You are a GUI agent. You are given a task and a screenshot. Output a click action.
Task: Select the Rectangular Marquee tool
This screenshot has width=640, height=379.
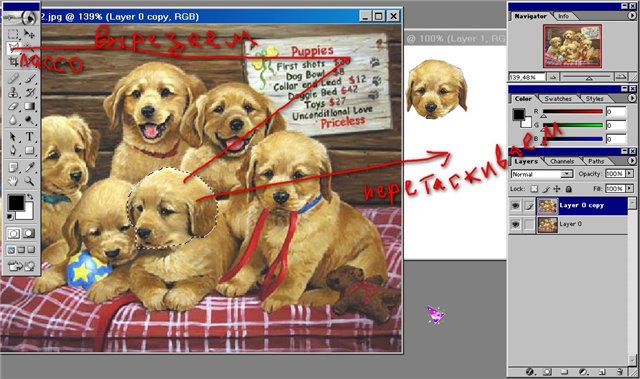[x=13, y=33]
